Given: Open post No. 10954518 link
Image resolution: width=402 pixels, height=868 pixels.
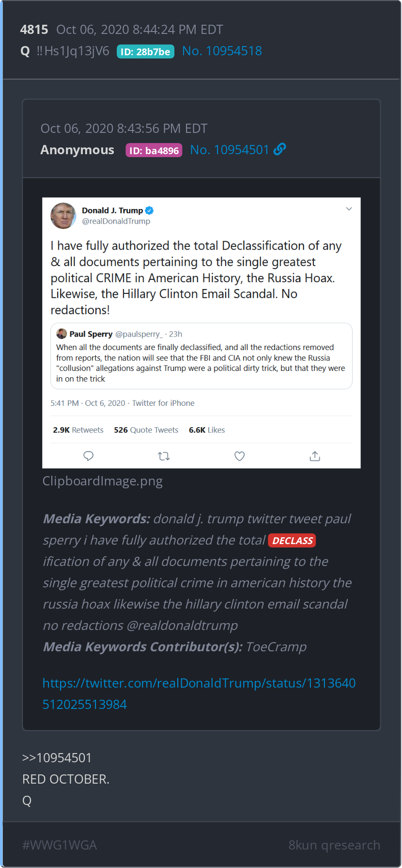Looking at the screenshot, I should coord(222,51).
